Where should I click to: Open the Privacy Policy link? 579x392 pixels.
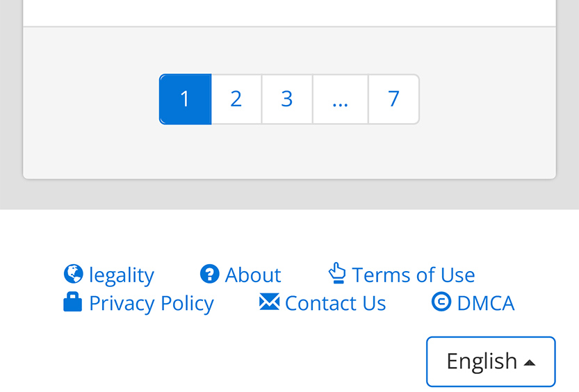(x=152, y=304)
